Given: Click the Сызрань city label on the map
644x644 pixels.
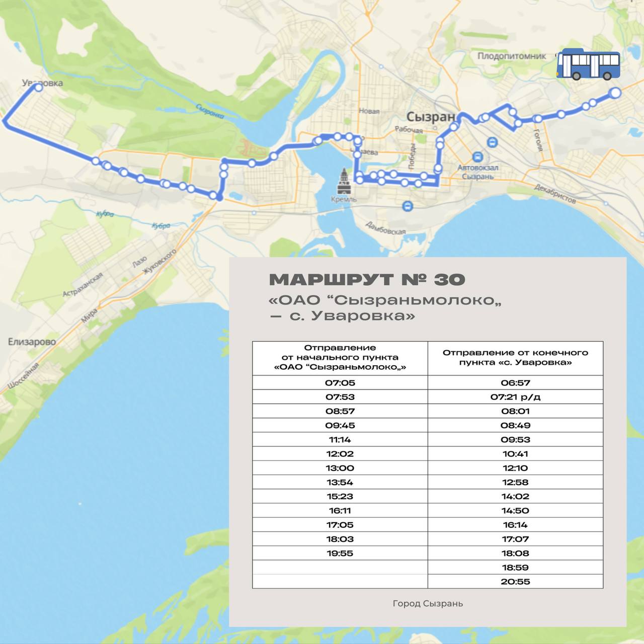Looking at the screenshot, I should click(x=430, y=117).
